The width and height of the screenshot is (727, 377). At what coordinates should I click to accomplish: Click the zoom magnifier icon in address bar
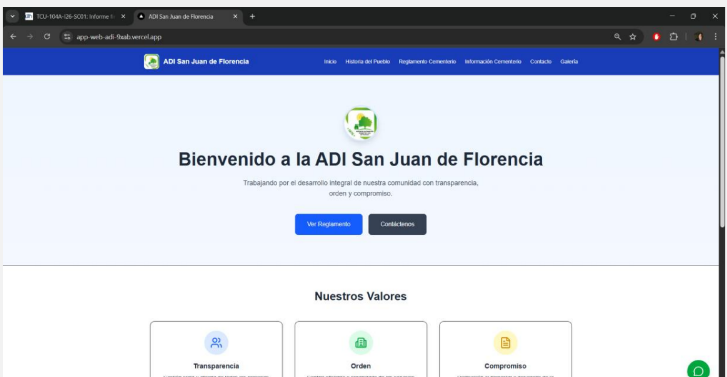pyautogui.click(x=617, y=37)
